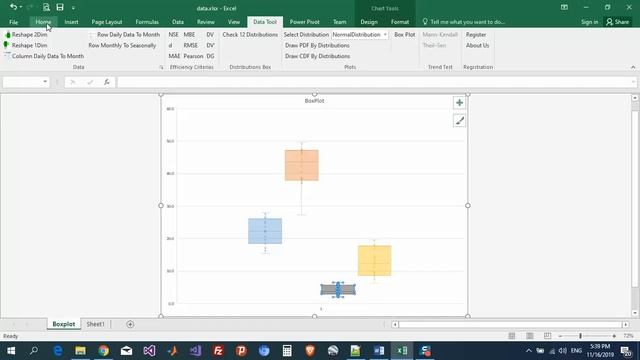Open Google Chrome from the taskbar

pos(103,351)
